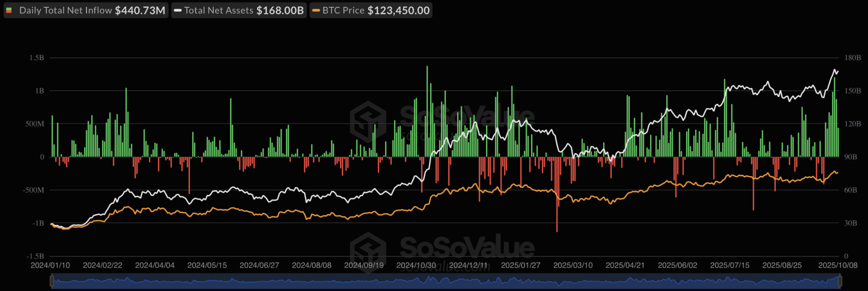Select the 2025/03/10 date axis label
The height and width of the screenshot is (291, 868).
[573, 265]
